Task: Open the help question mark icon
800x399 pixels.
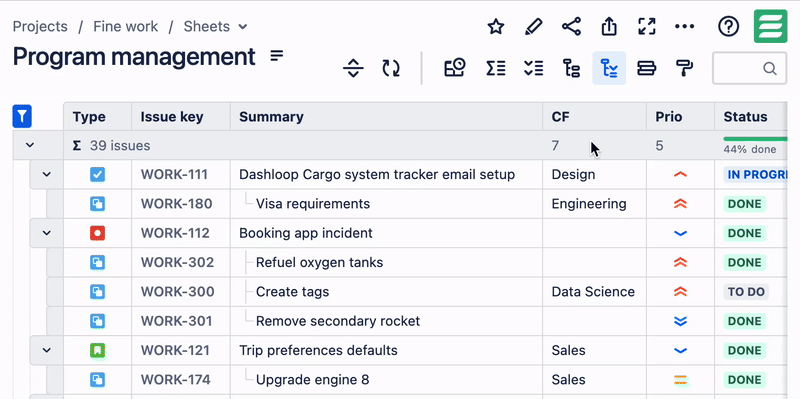Action: point(729,27)
